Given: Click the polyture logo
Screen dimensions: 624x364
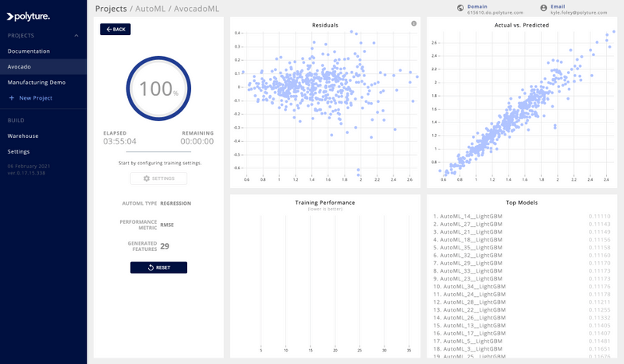Looking at the screenshot, I should click(x=28, y=16).
